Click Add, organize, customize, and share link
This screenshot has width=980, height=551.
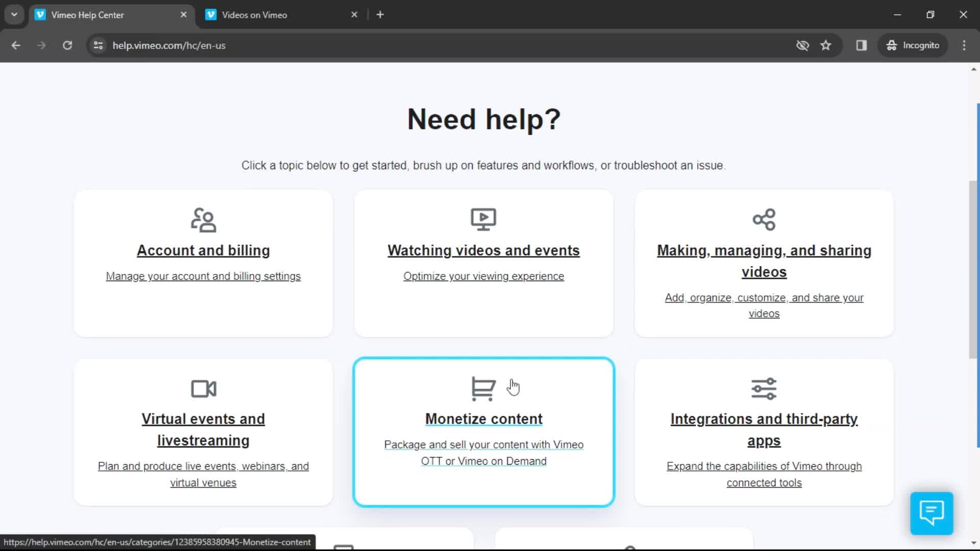(x=764, y=306)
